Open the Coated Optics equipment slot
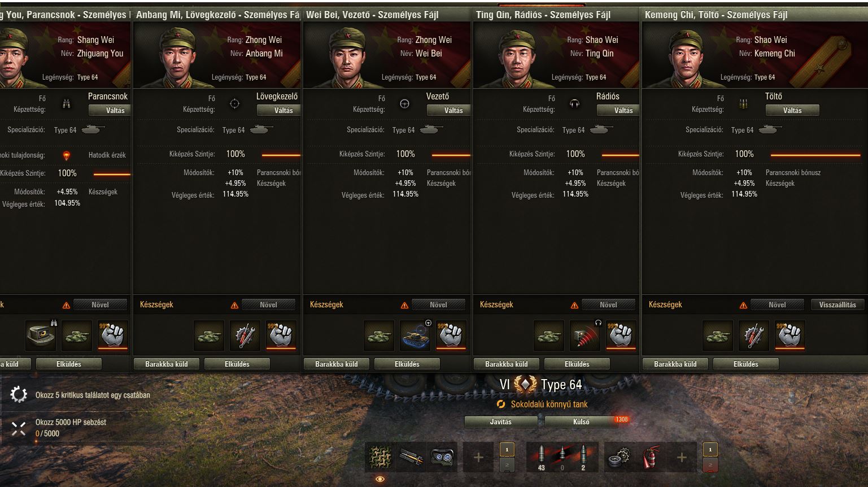 click(441, 457)
